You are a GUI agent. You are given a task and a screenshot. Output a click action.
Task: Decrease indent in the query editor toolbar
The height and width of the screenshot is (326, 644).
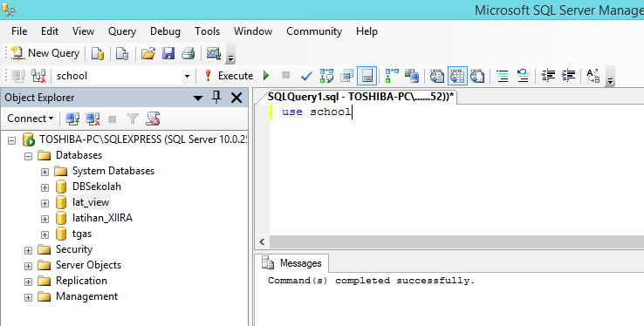coord(548,76)
